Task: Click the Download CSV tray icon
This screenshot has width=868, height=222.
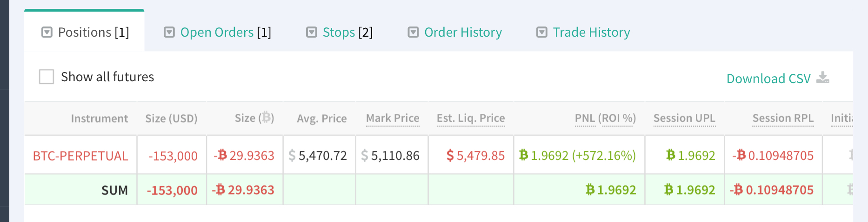Action: [823, 78]
